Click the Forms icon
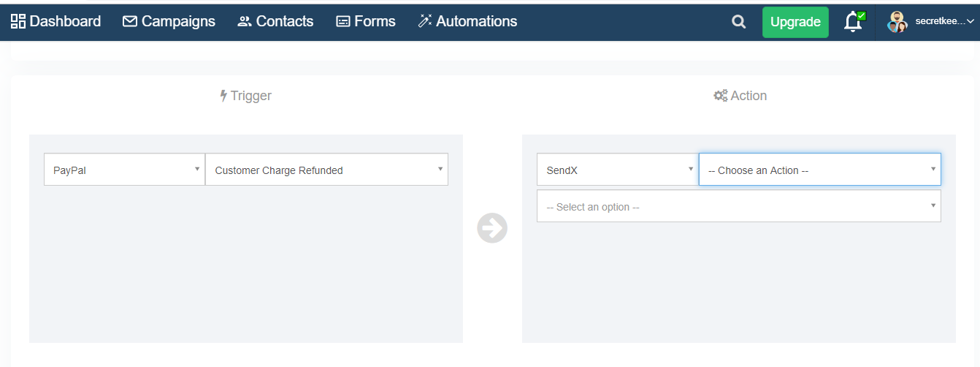 coord(343,22)
